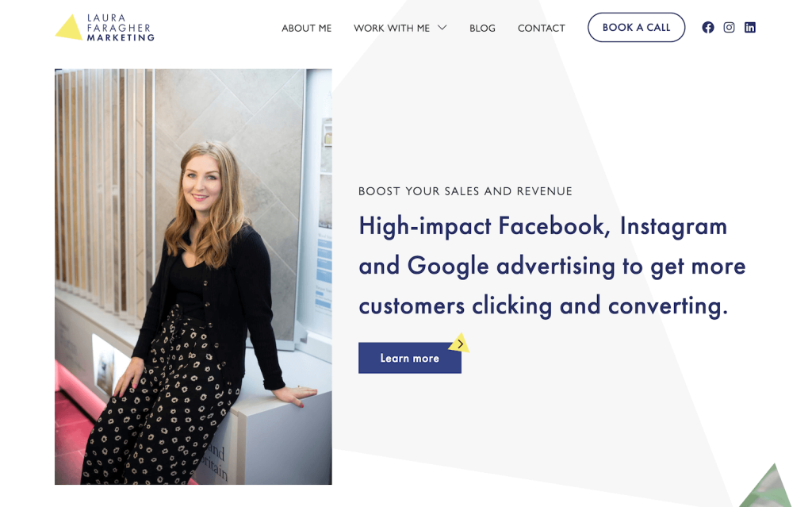Viewport: 812px width, 507px height.
Task: Click the Book a Call button
Action: pos(636,28)
